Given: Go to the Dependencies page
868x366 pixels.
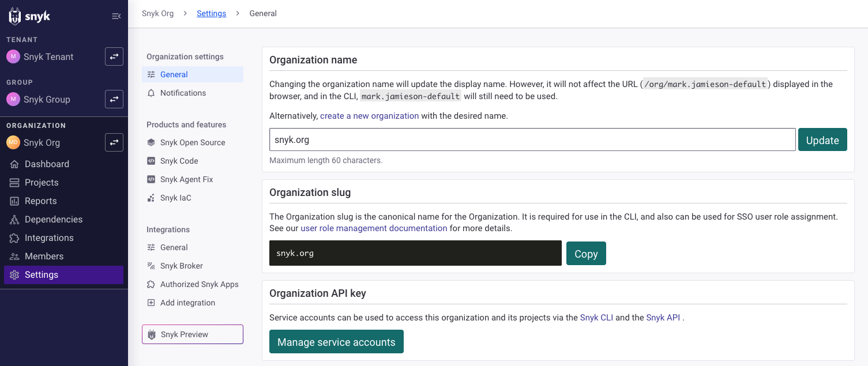Looking at the screenshot, I should click(53, 220).
